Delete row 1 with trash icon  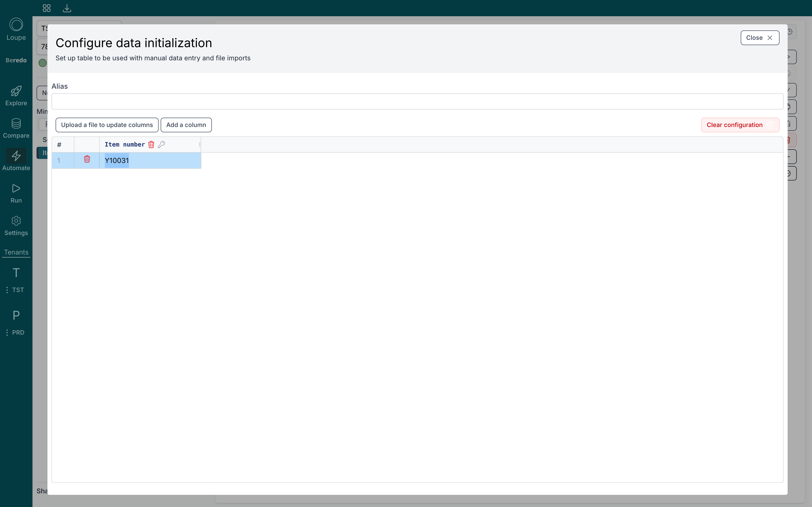(x=87, y=159)
